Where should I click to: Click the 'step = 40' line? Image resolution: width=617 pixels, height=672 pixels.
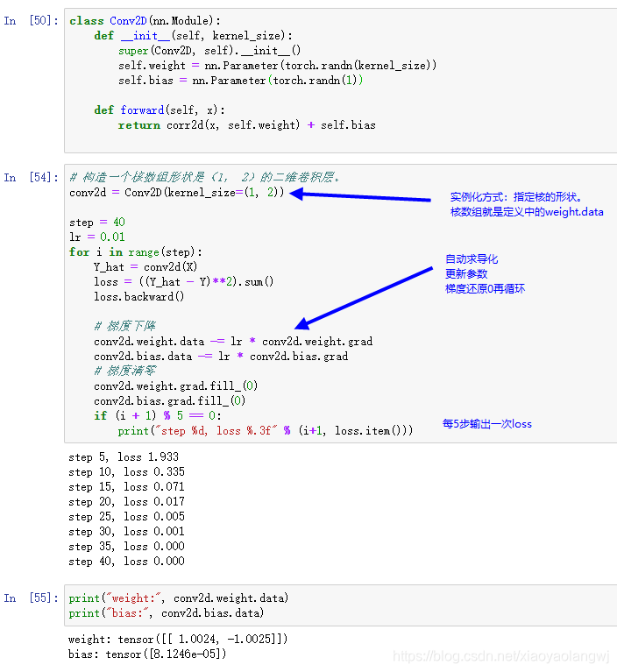pyautogui.click(x=97, y=222)
